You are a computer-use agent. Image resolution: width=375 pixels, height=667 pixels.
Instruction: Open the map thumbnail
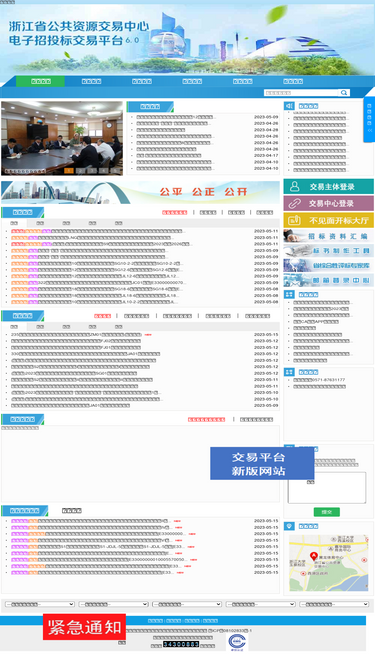pos(329,563)
